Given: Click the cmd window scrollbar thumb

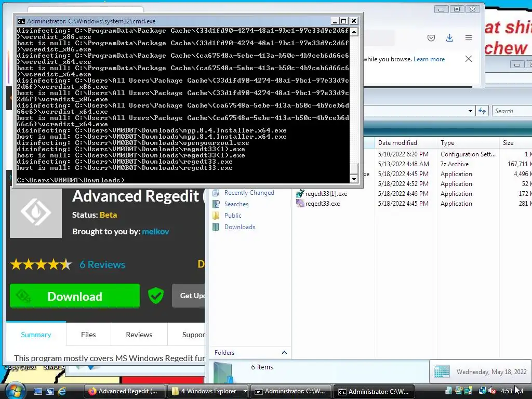Looking at the screenshot, I should (354, 168).
